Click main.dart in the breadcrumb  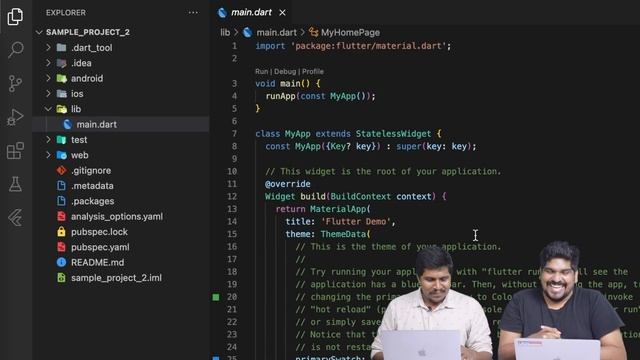[x=276, y=32]
